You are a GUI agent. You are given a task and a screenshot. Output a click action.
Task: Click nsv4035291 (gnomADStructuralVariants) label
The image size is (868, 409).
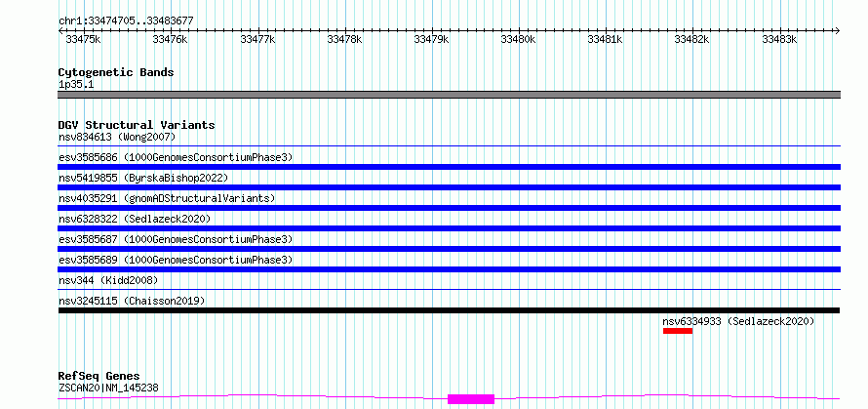click(167, 198)
